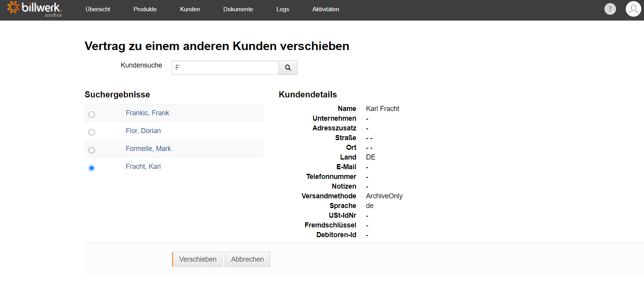Click the name value Karl Fracht
The height and width of the screenshot is (281, 644).
pyautogui.click(x=382, y=109)
